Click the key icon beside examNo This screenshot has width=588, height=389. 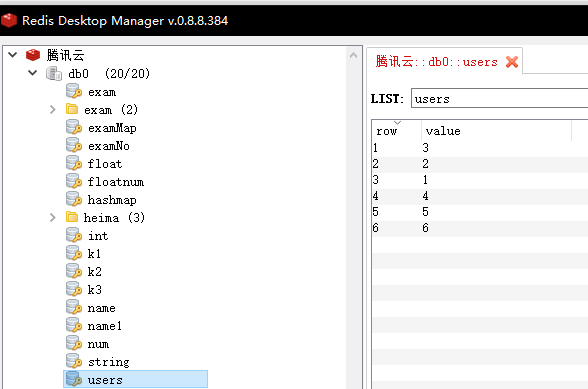[74, 145]
